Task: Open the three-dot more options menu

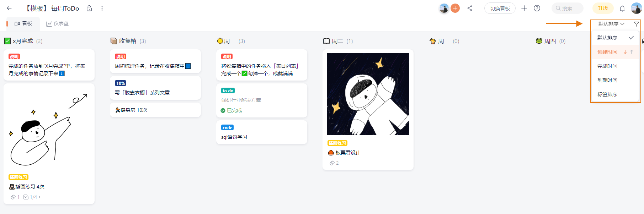Action: (x=102, y=8)
